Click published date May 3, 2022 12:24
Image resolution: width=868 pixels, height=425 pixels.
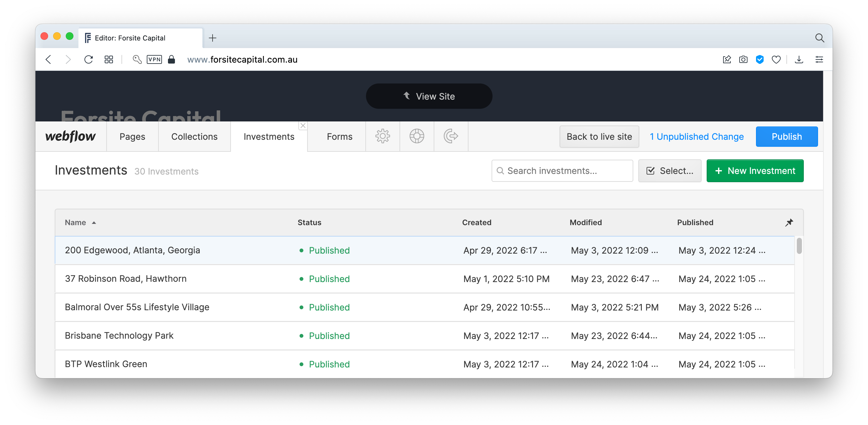coord(722,250)
